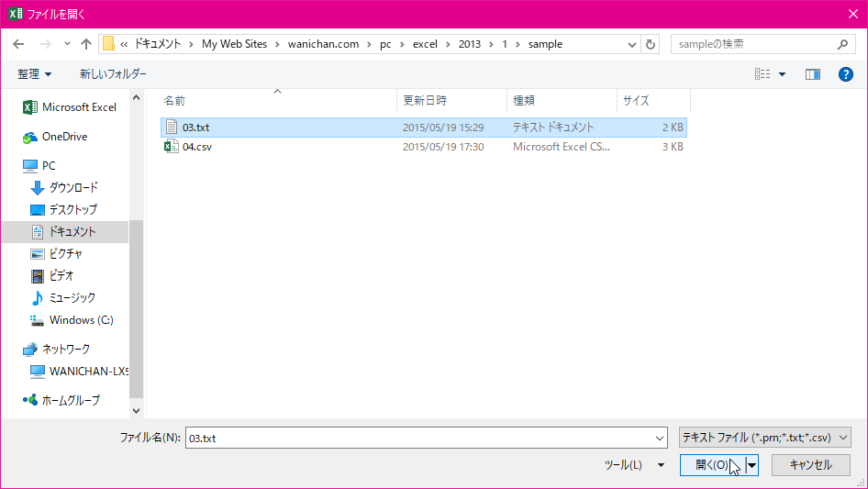Open the file type filter dropdown
This screenshot has width=868, height=489.
pos(764,438)
